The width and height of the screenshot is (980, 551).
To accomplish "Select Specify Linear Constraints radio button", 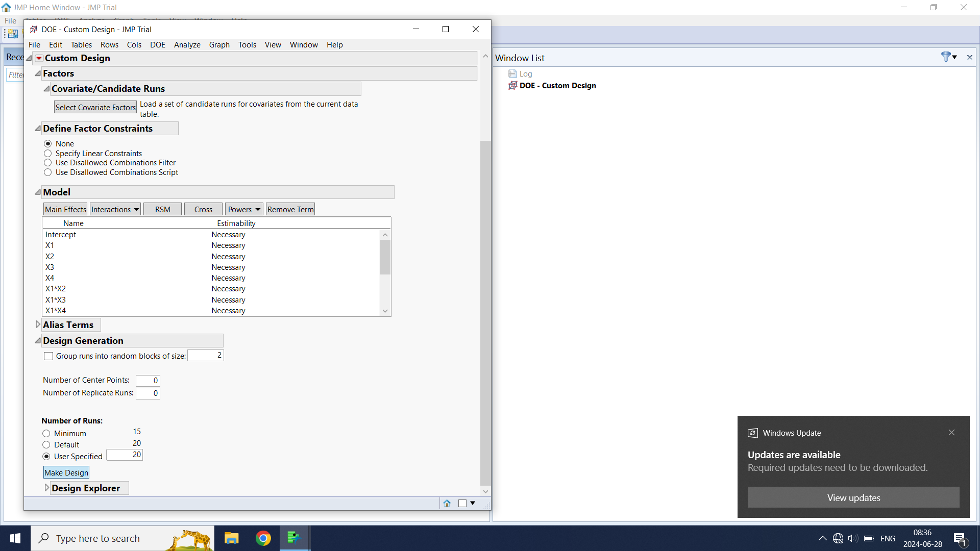I will coord(48,154).
